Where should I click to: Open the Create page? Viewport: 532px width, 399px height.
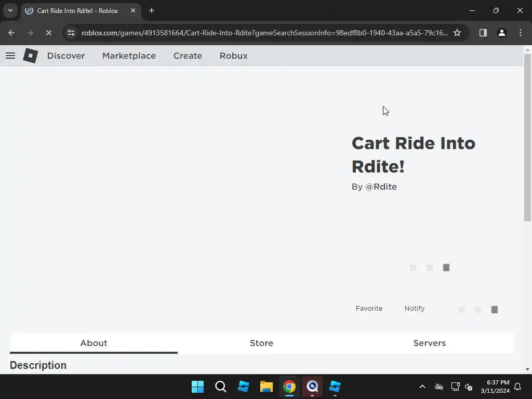[x=188, y=56]
